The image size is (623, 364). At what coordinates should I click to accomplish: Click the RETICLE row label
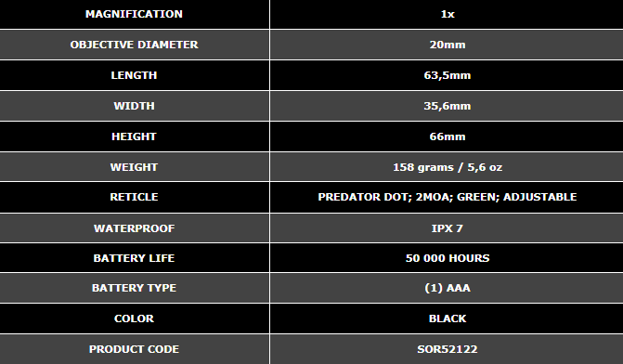point(134,197)
